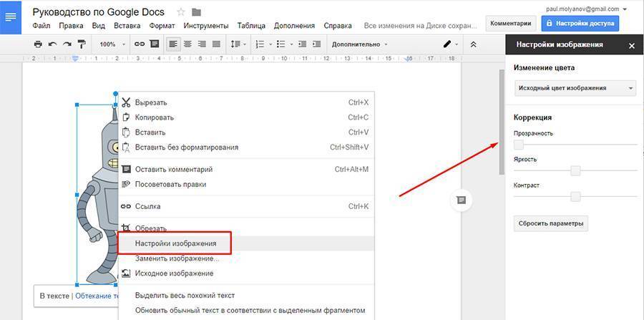Collapse the toolbar with double chevron
The image size is (644, 320).
[x=473, y=44]
